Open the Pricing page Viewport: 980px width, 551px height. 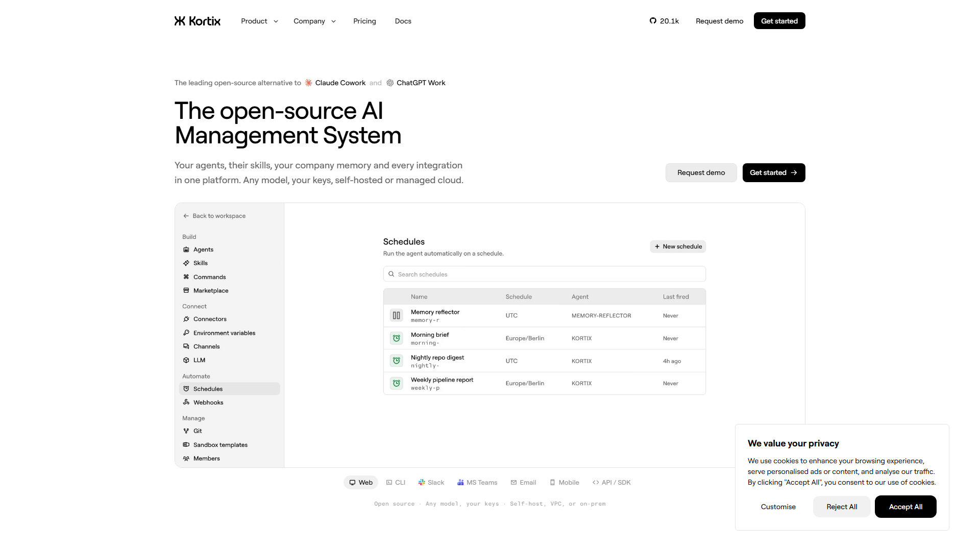click(x=364, y=21)
